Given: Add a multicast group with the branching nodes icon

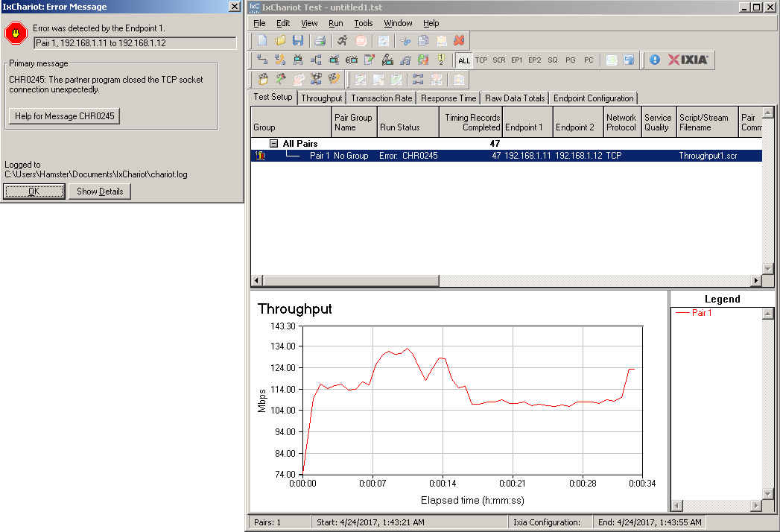Looking at the screenshot, I should pyautogui.click(x=316, y=60).
